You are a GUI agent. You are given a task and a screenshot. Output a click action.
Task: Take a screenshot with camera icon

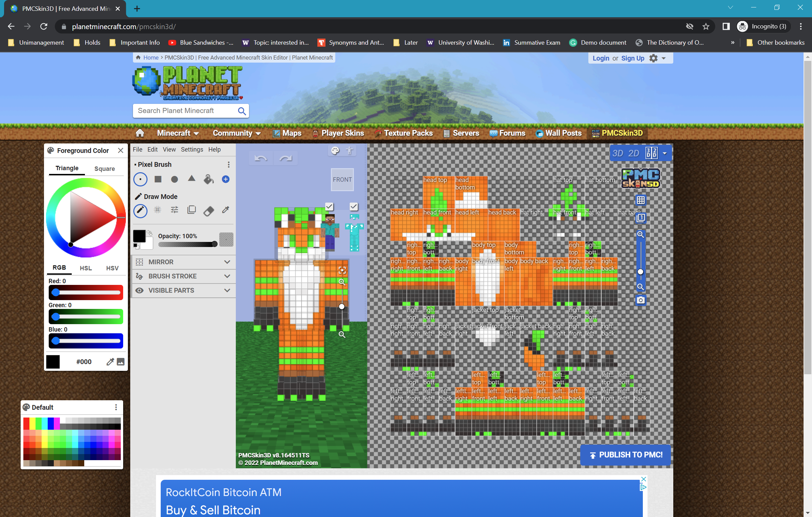641,300
